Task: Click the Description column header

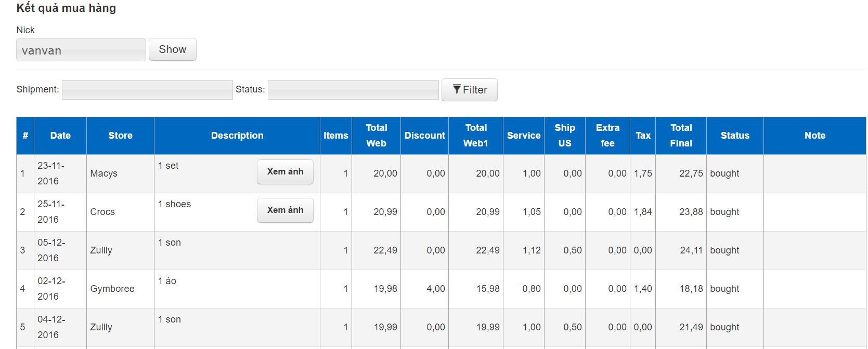Action: (237, 136)
